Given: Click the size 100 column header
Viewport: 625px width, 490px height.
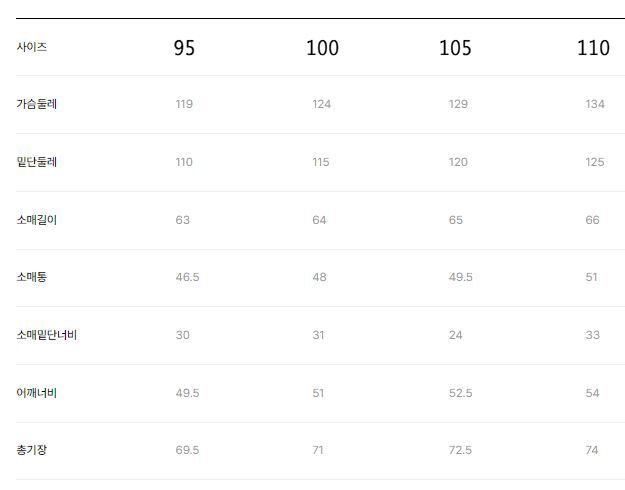Looking at the screenshot, I should coord(322,48).
